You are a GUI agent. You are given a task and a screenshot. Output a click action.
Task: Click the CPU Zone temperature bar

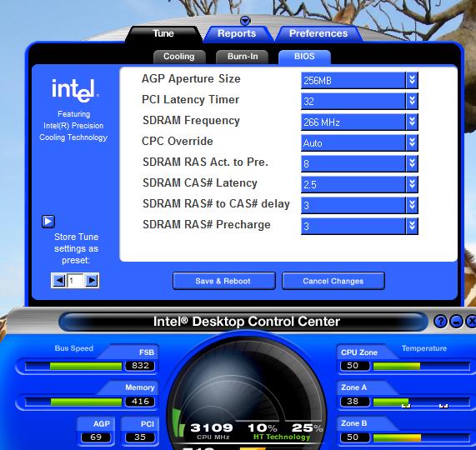coord(421,366)
